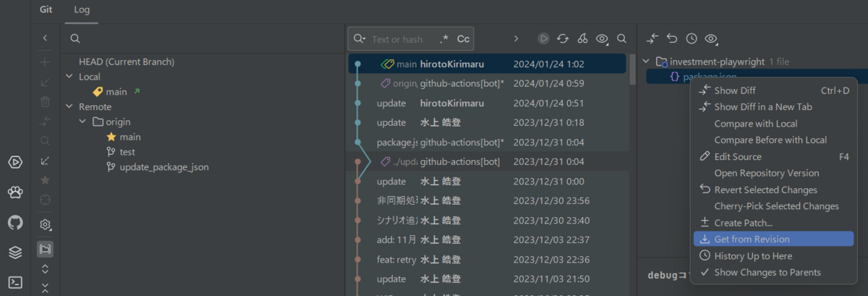Open the paw-shaped plugin tool window icon
Viewport: 868px width, 296px height.
click(x=15, y=193)
